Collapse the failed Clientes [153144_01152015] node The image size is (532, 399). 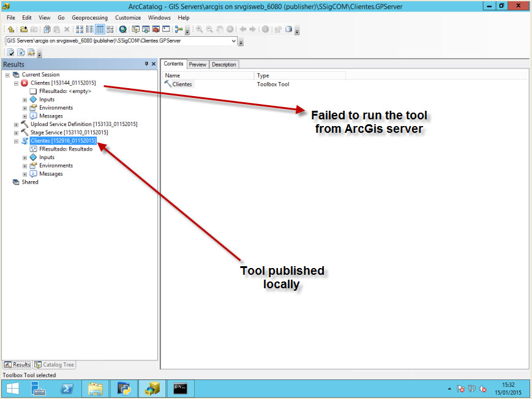point(16,83)
